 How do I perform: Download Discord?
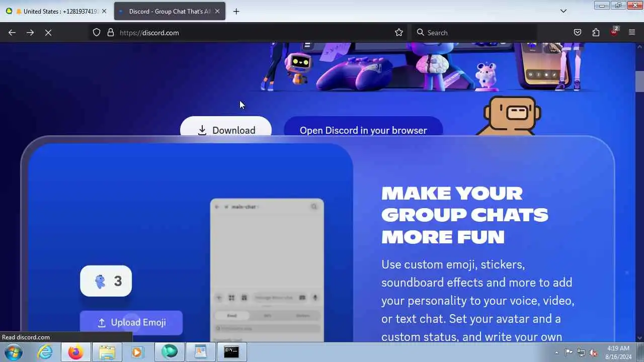point(226,127)
